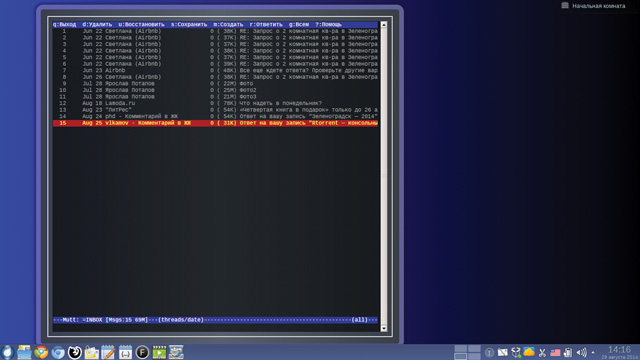Click 'r:Ответить' in Mutt help line

(x=266, y=24)
